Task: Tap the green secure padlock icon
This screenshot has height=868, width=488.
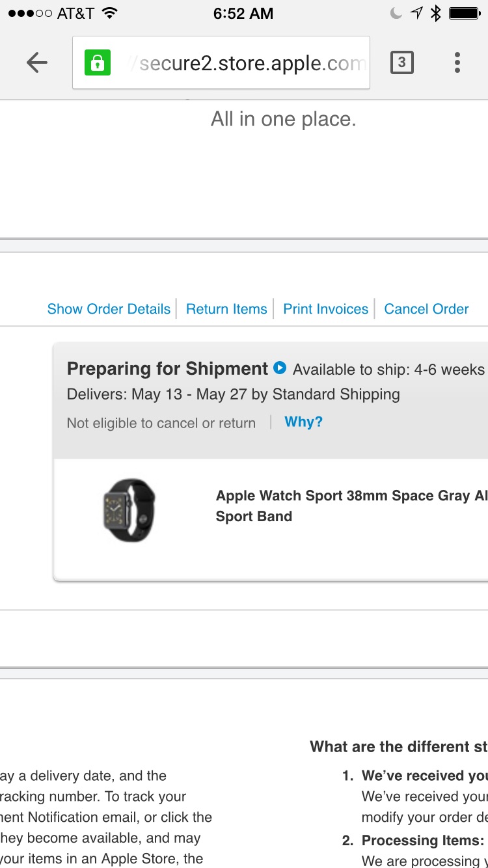Action: click(98, 62)
